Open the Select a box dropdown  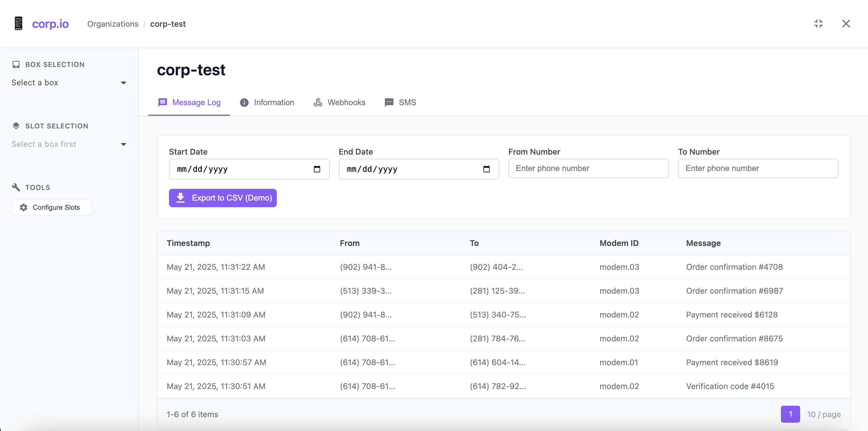pos(69,82)
